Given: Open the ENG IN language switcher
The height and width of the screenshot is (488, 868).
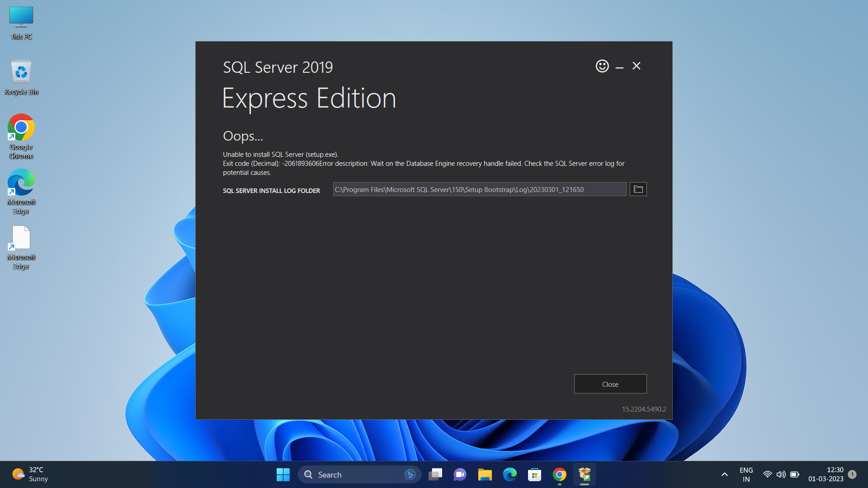Looking at the screenshot, I should coord(746,474).
